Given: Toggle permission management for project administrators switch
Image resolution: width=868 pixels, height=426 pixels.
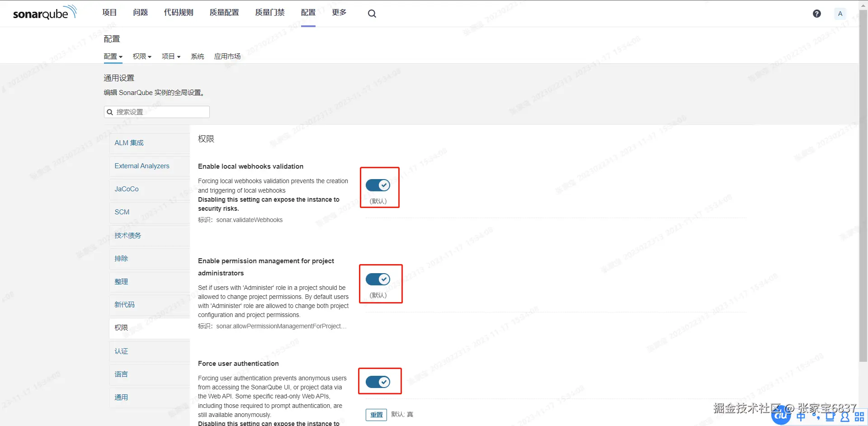Looking at the screenshot, I should coord(378,279).
